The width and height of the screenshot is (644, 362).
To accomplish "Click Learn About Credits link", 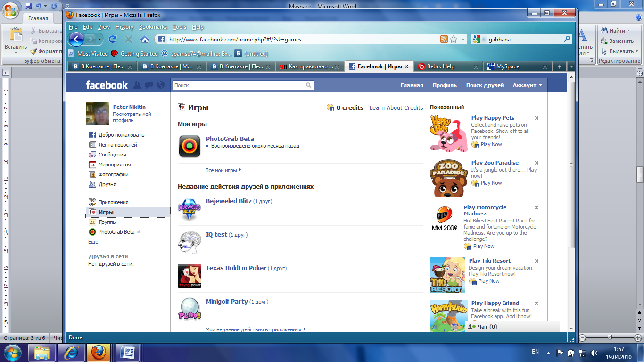I will pos(396,108).
